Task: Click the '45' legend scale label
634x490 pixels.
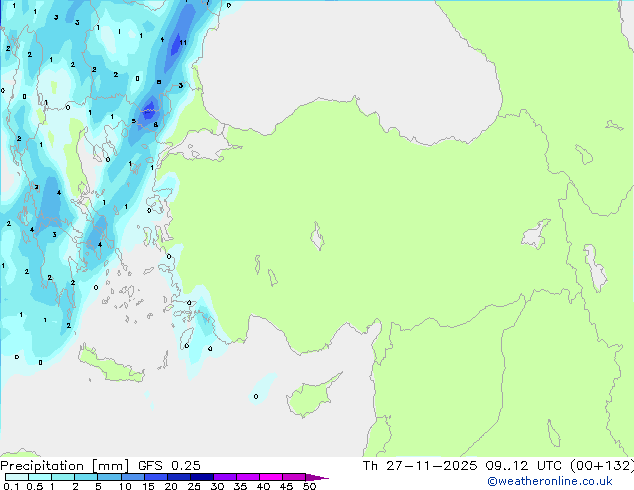Action: [286, 486]
